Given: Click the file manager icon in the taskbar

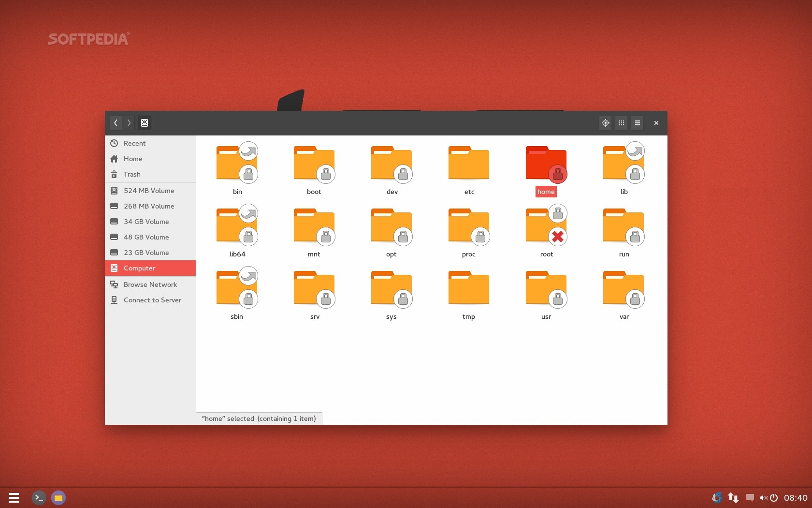Looking at the screenshot, I should pos(58,497).
